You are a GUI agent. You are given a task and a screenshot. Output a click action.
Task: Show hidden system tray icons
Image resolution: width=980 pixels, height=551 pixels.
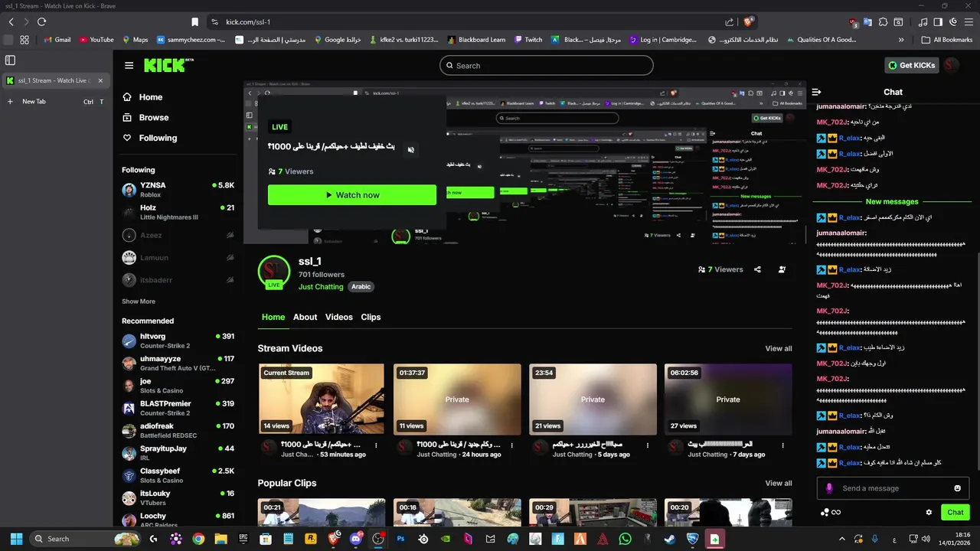click(842, 539)
